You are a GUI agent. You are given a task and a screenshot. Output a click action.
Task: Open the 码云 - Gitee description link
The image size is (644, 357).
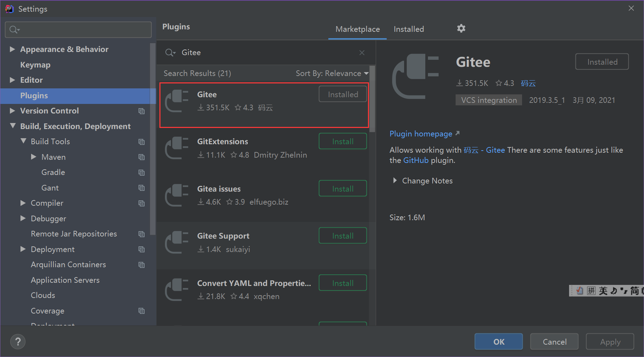[484, 150]
